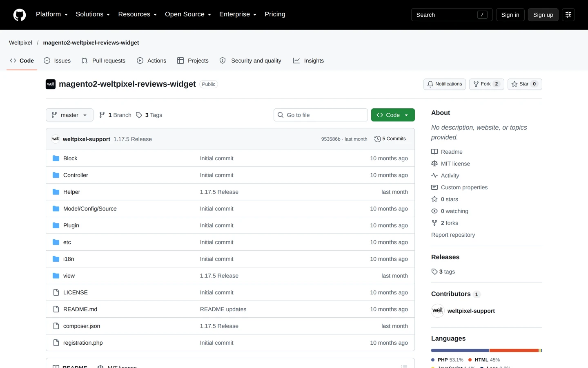This screenshot has width=588, height=368.
Task: Click weltpixel-support contributor avatar
Action: pos(438,311)
